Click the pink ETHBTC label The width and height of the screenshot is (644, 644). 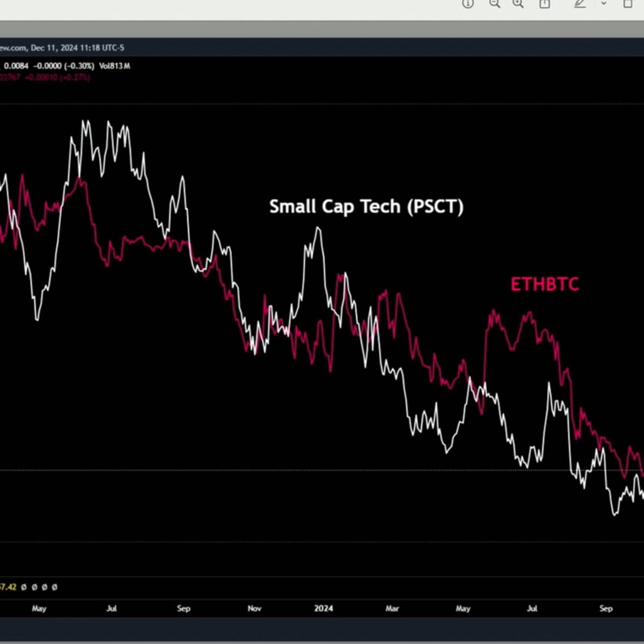click(544, 284)
